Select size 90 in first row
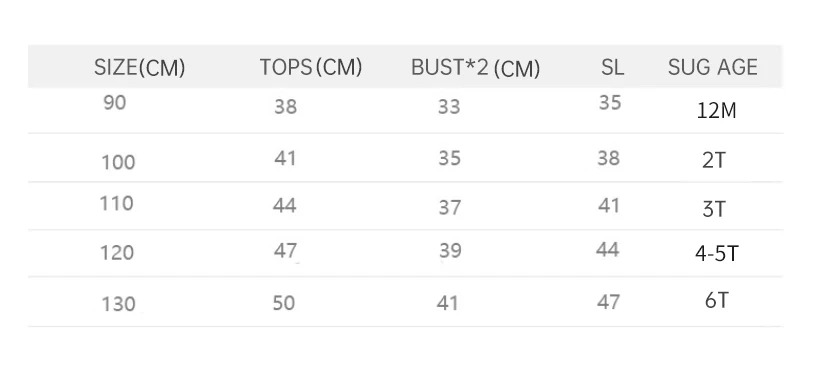 pos(115,103)
